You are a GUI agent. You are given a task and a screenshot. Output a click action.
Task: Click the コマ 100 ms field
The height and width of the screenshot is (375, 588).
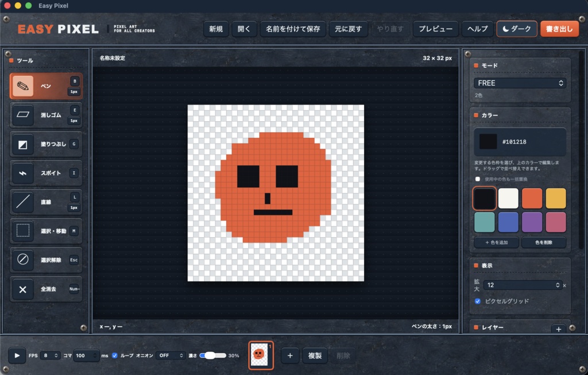coord(86,355)
